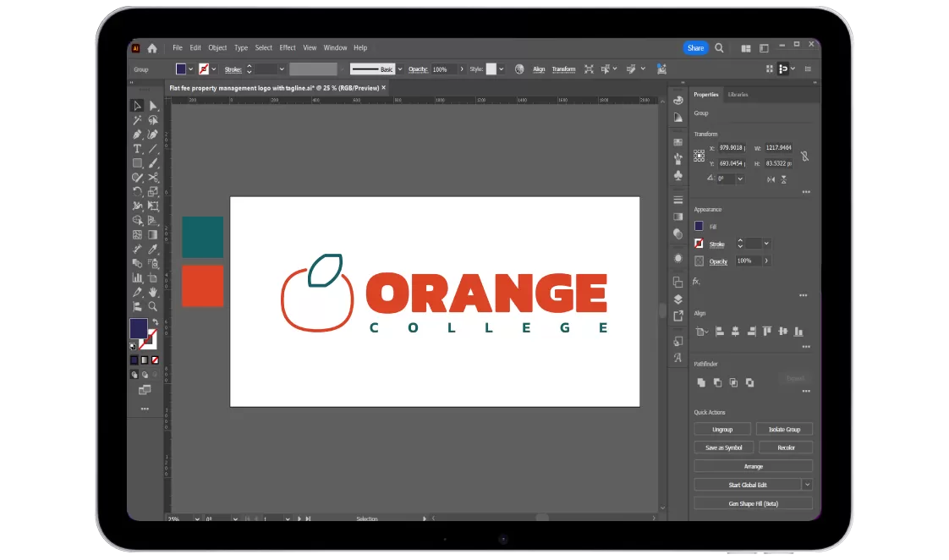949x560 pixels.
Task: Switch to Draw Behind mode
Action: click(x=145, y=375)
